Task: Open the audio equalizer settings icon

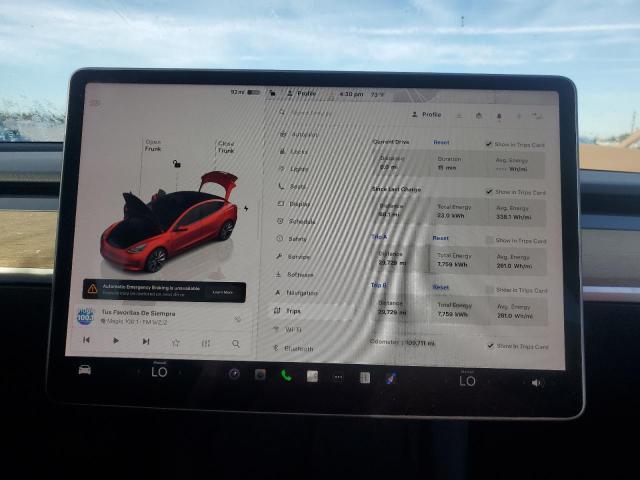Action: [x=206, y=343]
